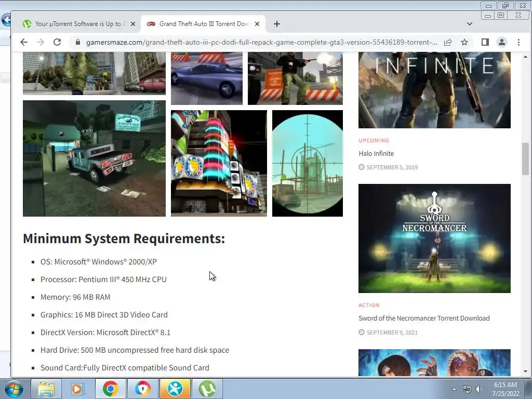Click the Memory: 96 MB RAM line
Image resolution: width=532 pixels, height=399 pixels.
pos(75,297)
